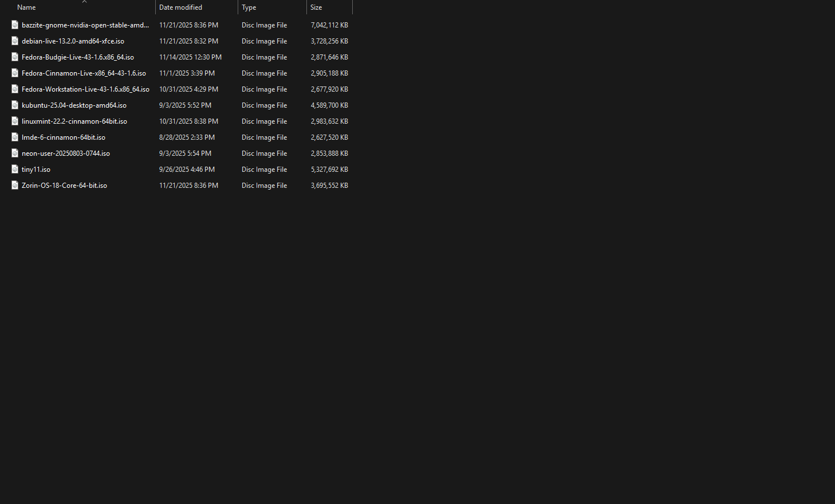This screenshot has width=835, height=504.
Task: Select file name linuxmint-22.2-cinnamon-64bit.iso
Action: pos(74,121)
